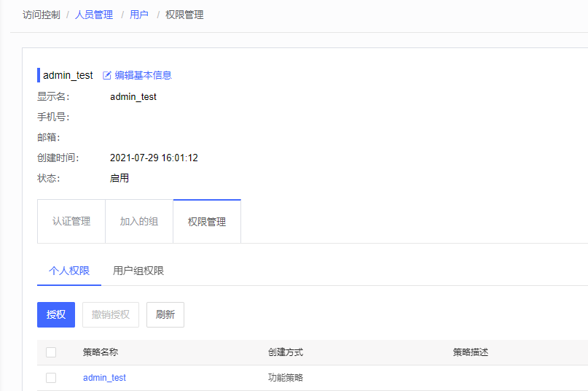The image size is (588, 391).
Task: Click the 刷新 button
Action: (x=165, y=314)
